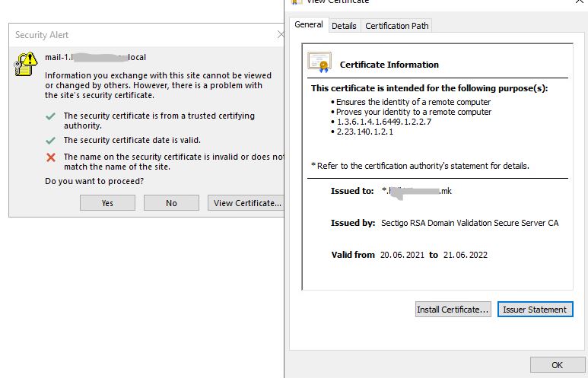This screenshot has width=588, height=378.
Task: Click the OID 2.23.140.1.2.1 entry
Action: (x=364, y=132)
